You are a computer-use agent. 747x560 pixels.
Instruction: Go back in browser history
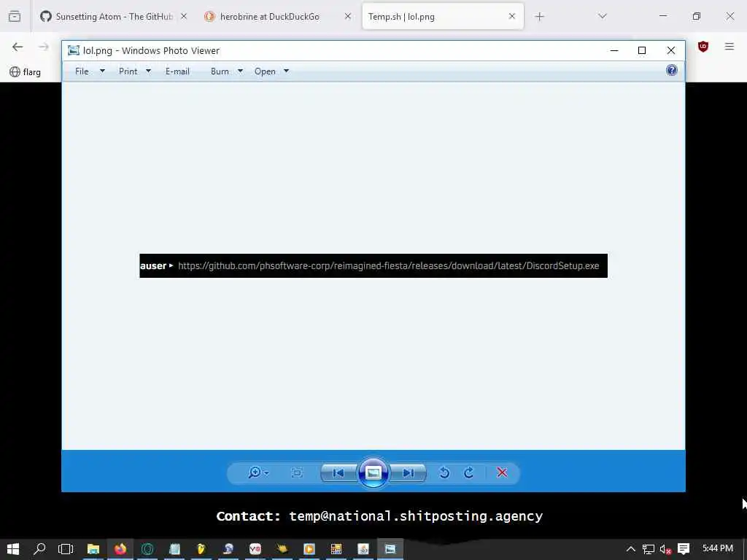click(x=18, y=47)
